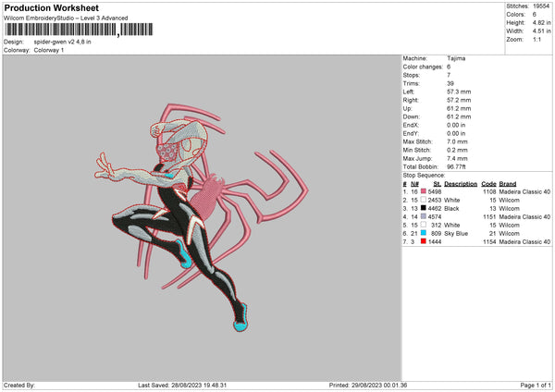
Task: Click the pink swatch for stop 1
Action: [424, 191]
